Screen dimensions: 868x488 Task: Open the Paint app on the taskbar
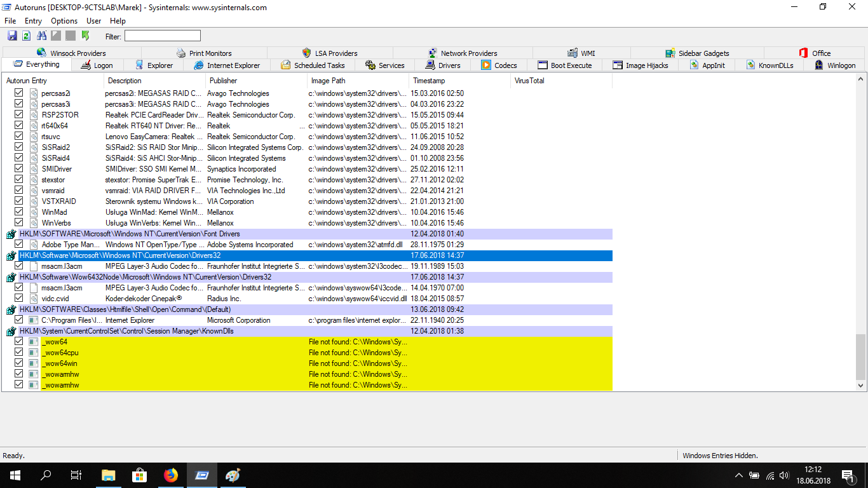pos(233,475)
